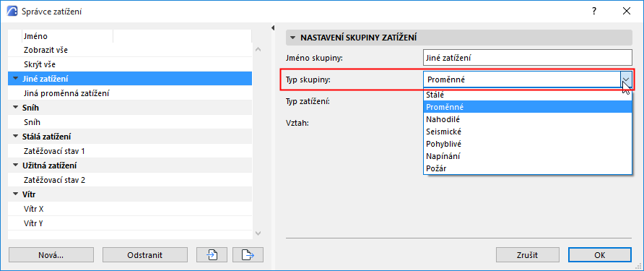The image size is (644, 271).
Task: Close the Typ skupiny dropdown arrow
Action: point(626,79)
